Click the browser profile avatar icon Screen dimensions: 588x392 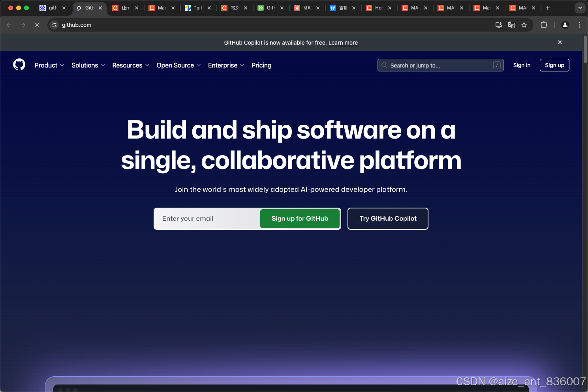(x=565, y=24)
